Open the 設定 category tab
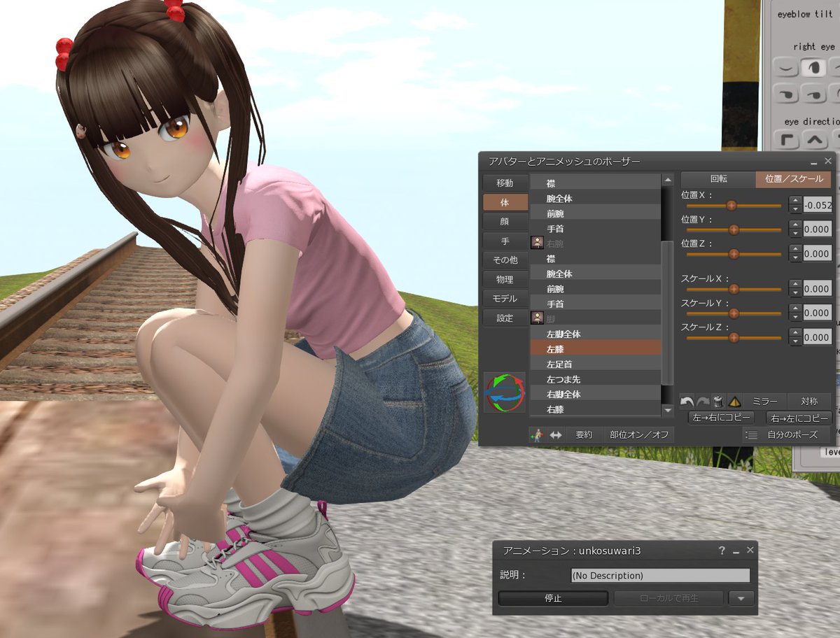 pyautogui.click(x=505, y=318)
